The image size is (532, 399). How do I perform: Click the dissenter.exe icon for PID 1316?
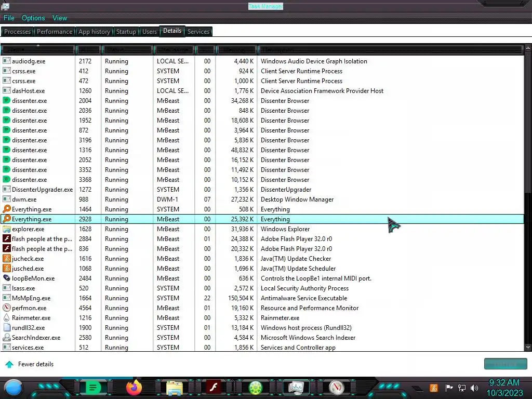tap(6, 150)
